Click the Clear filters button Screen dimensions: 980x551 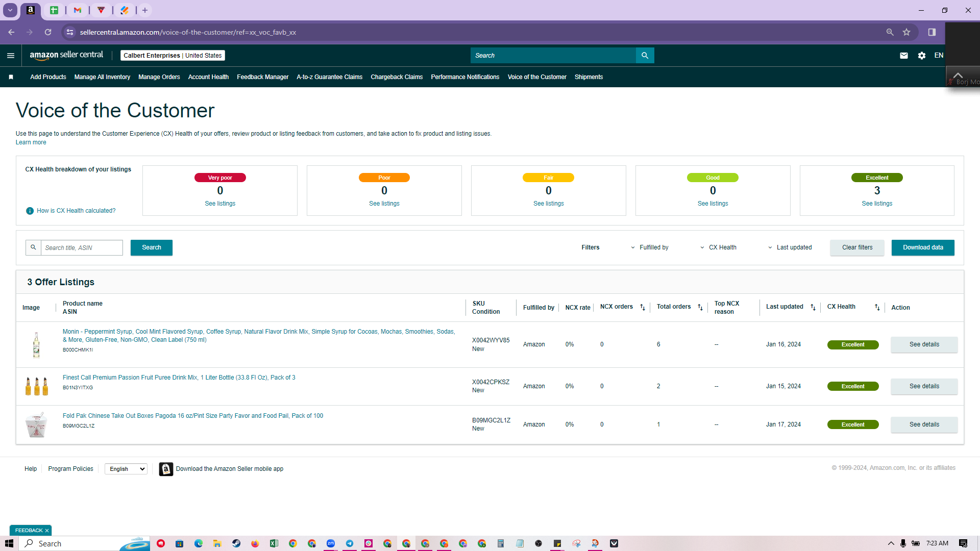click(857, 247)
